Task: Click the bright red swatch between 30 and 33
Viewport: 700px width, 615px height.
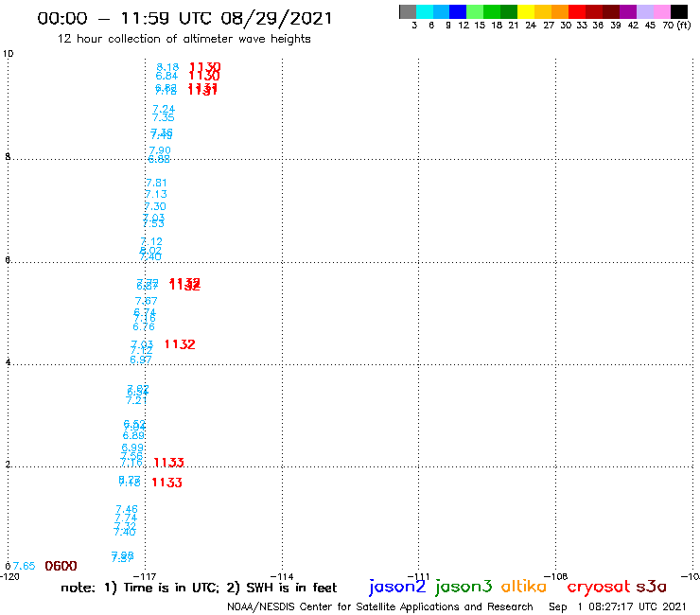Action: (x=577, y=11)
